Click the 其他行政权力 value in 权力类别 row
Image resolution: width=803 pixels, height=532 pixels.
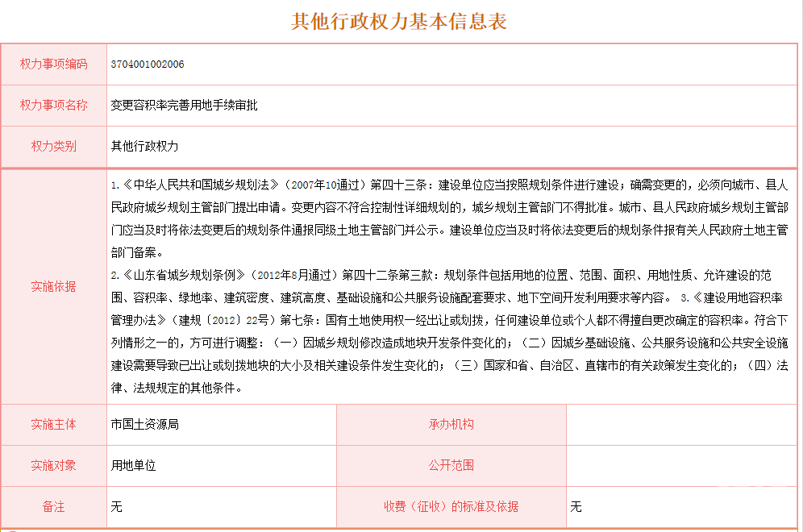[x=144, y=146]
